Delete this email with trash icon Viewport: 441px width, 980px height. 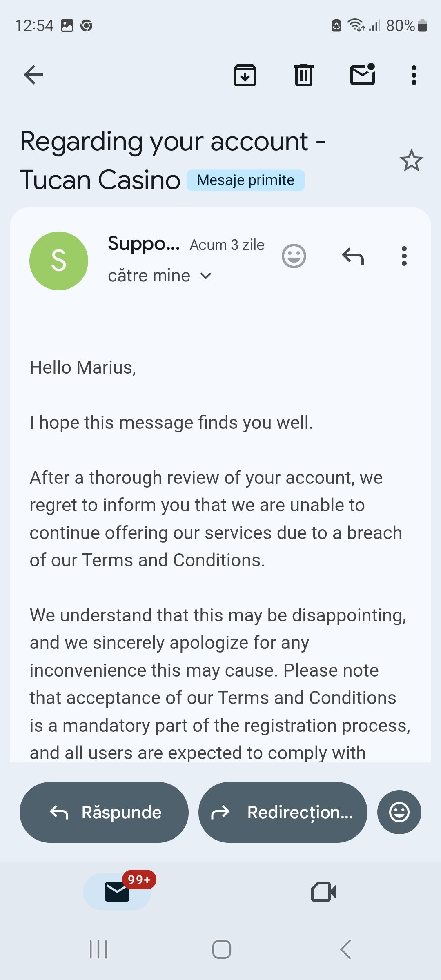303,75
